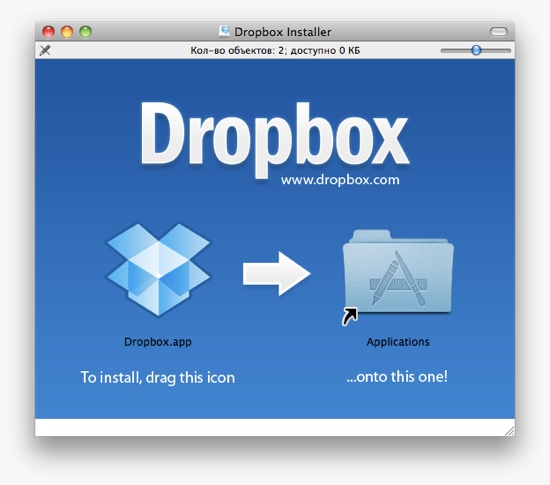550x485 pixels.
Task: Click the www.dropbox.com address text
Action: point(340,180)
